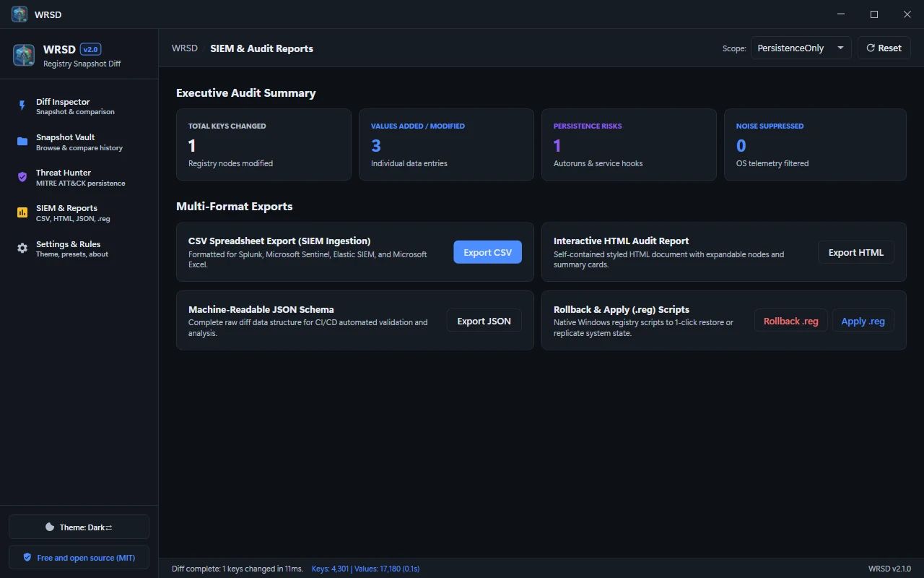
Task: Maximize the WRSD window
Action: [874, 14]
